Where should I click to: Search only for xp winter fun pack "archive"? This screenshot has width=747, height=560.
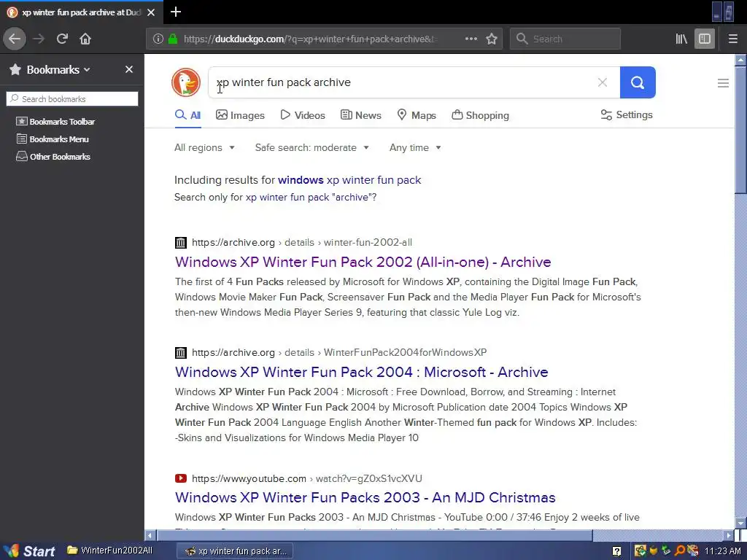311,197
